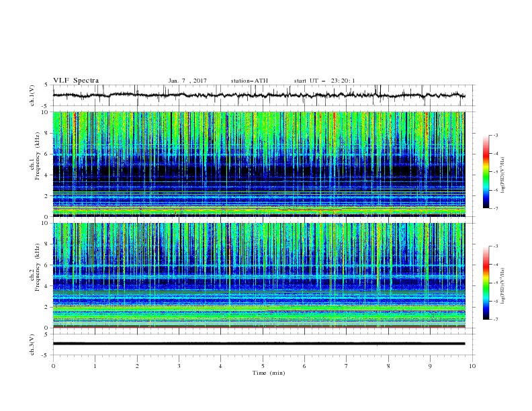Image resolution: width=532 pixels, height=411 pixels.
Task: Click the log(PSD) label beside ch.1 color bar
Action: click(x=503, y=175)
